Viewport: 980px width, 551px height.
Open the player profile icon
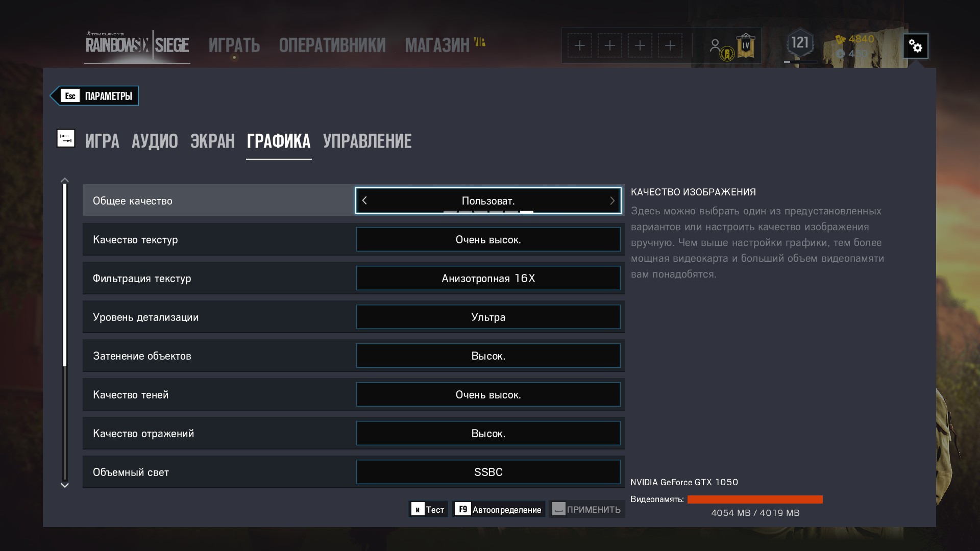(716, 46)
